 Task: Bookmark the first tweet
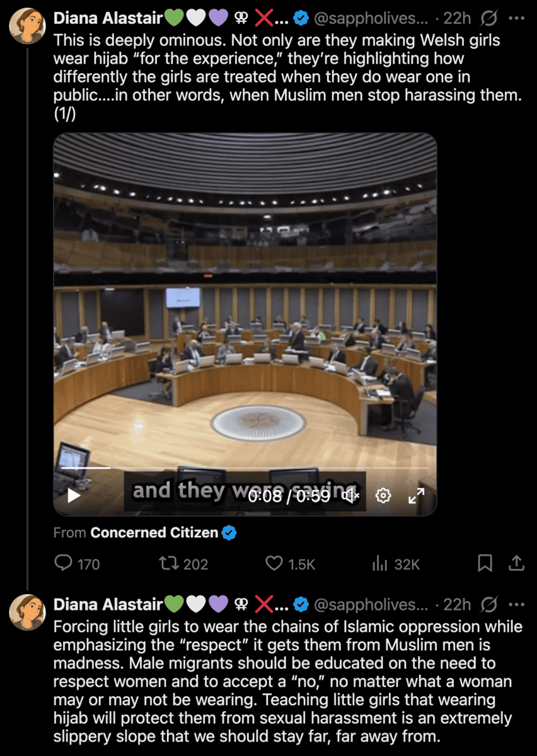tap(485, 563)
